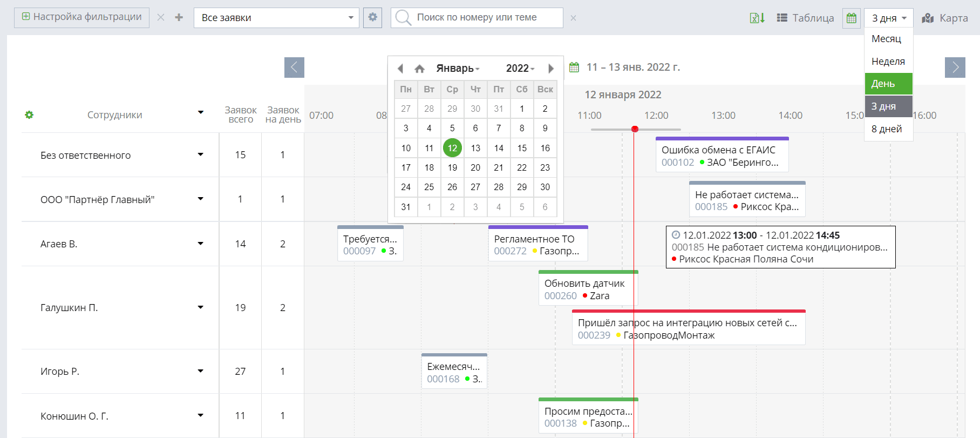
Task: Switch to Таблица view
Action: 805,18
